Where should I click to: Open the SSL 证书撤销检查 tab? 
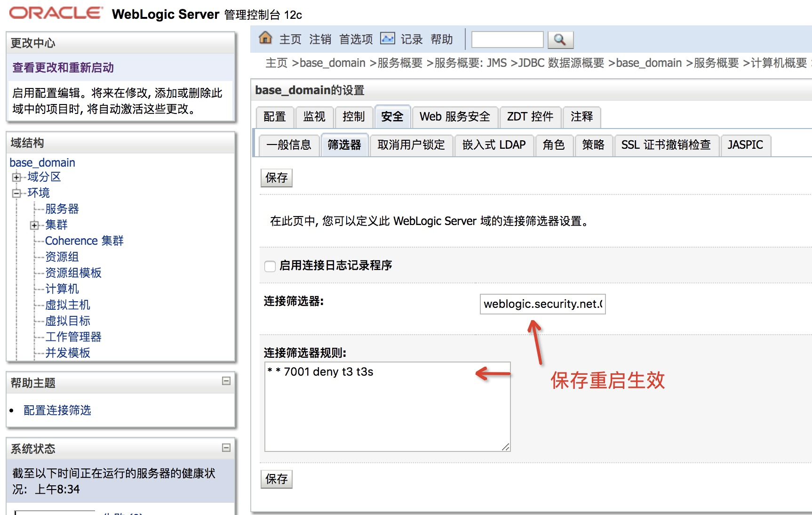coord(665,145)
